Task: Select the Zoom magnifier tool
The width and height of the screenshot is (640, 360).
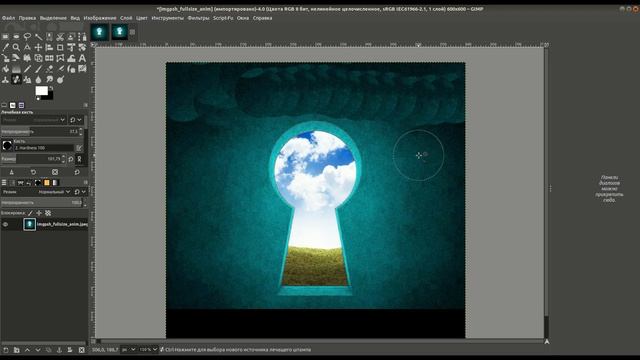Action: [16, 47]
